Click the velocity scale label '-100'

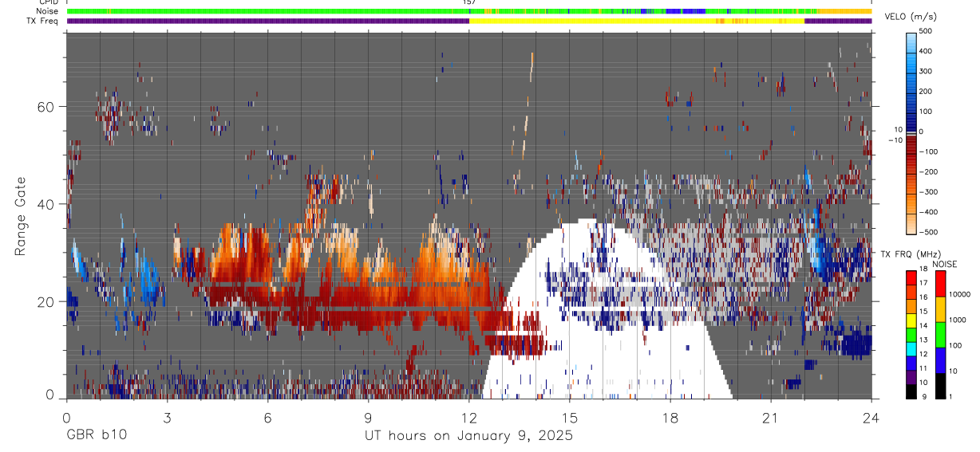927,151
